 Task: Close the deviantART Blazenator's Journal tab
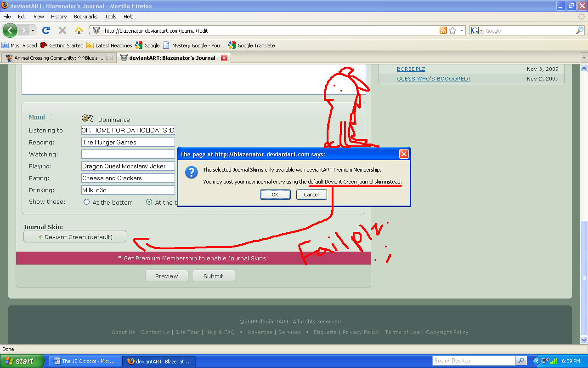click(224, 58)
